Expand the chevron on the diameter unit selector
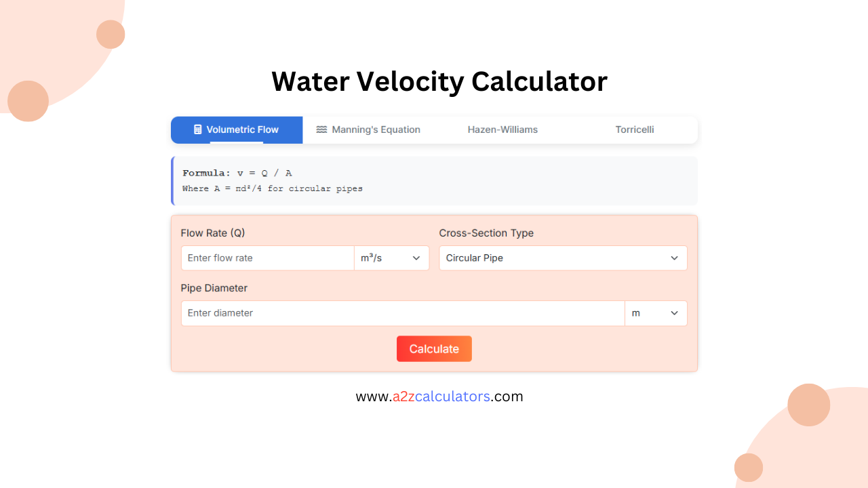This screenshot has height=488, width=868. click(x=675, y=312)
